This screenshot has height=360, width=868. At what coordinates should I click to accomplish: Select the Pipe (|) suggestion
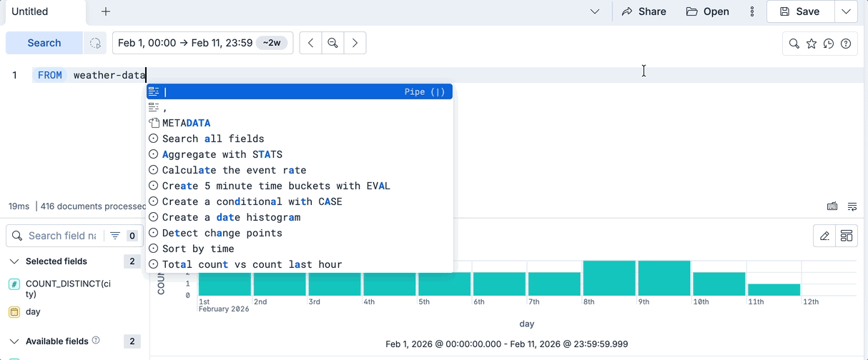click(x=300, y=91)
